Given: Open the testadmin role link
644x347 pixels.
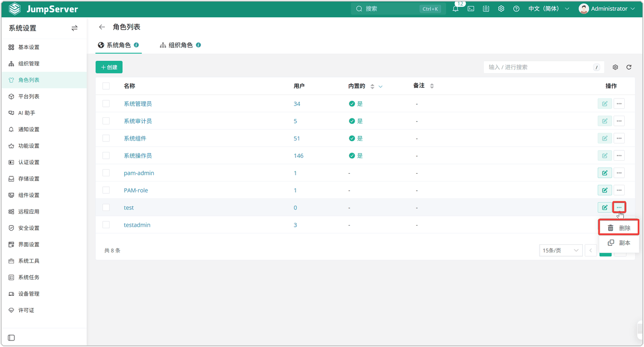Looking at the screenshot, I should pos(137,225).
